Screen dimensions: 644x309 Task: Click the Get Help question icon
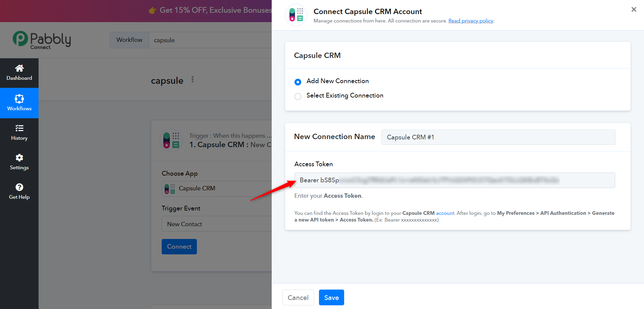(x=19, y=187)
